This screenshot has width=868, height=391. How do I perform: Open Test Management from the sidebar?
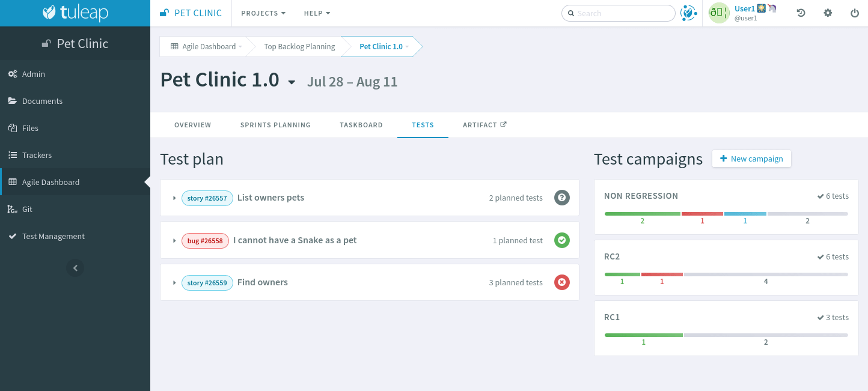point(53,236)
